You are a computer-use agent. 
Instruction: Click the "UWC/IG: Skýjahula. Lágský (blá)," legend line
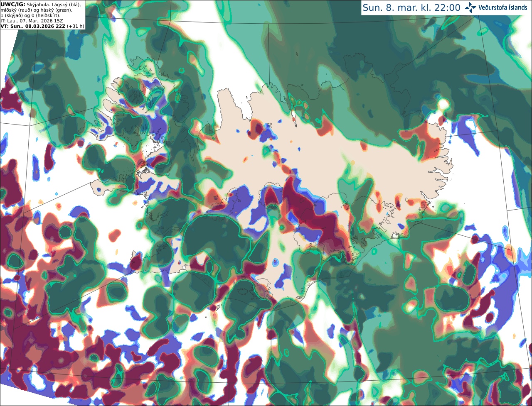pos(41,4)
